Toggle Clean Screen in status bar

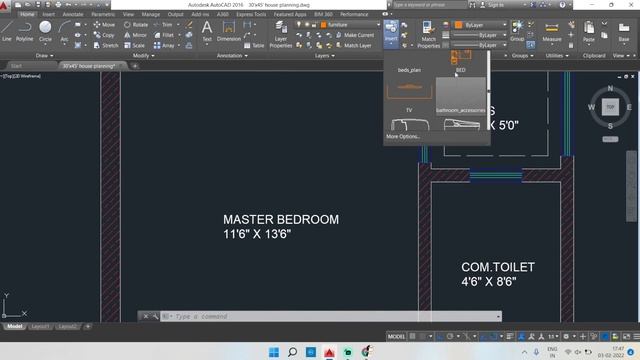point(626,336)
